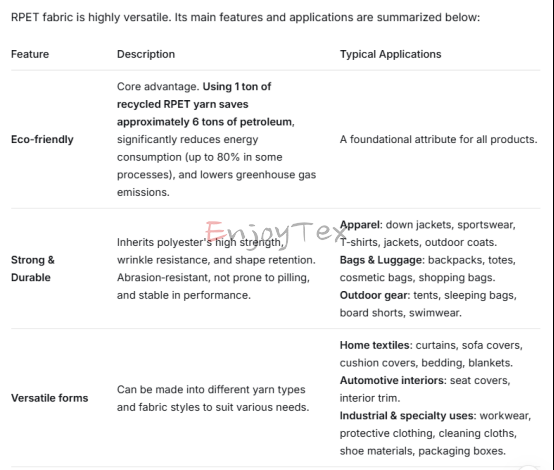The height and width of the screenshot is (470, 554).
Task: Click the bold text about saving 6 tons of petroleum
Action: [x=206, y=104]
